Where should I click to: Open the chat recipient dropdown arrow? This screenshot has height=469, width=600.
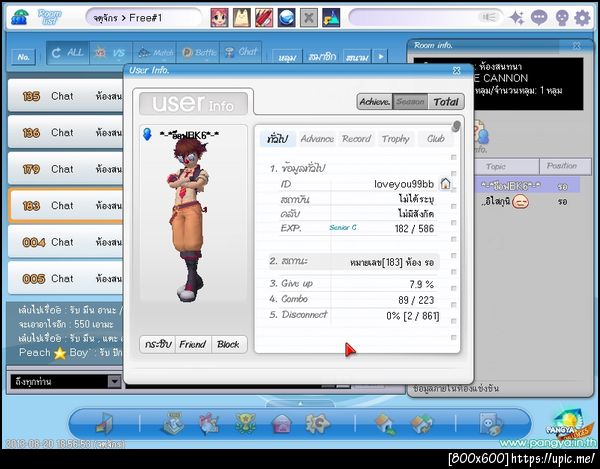pyautogui.click(x=114, y=381)
